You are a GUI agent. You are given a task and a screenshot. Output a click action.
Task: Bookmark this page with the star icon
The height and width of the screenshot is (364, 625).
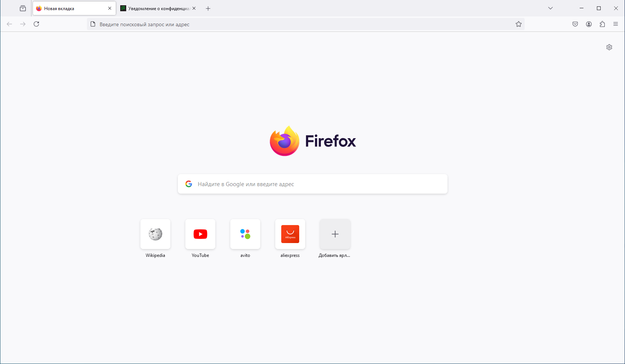(x=519, y=24)
